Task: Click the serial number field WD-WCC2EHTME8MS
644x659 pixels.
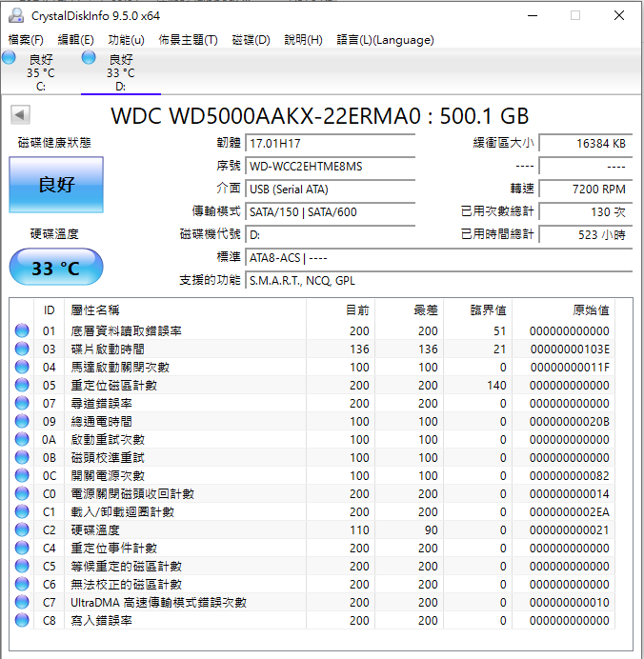Action: coord(331,166)
